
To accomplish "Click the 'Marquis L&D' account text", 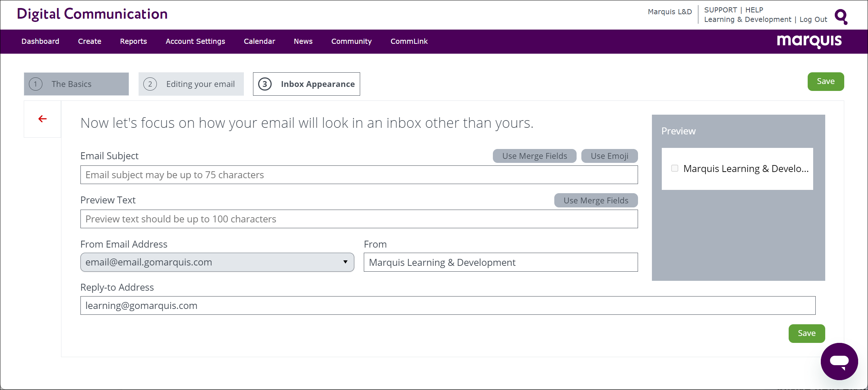I will point(670,12).
